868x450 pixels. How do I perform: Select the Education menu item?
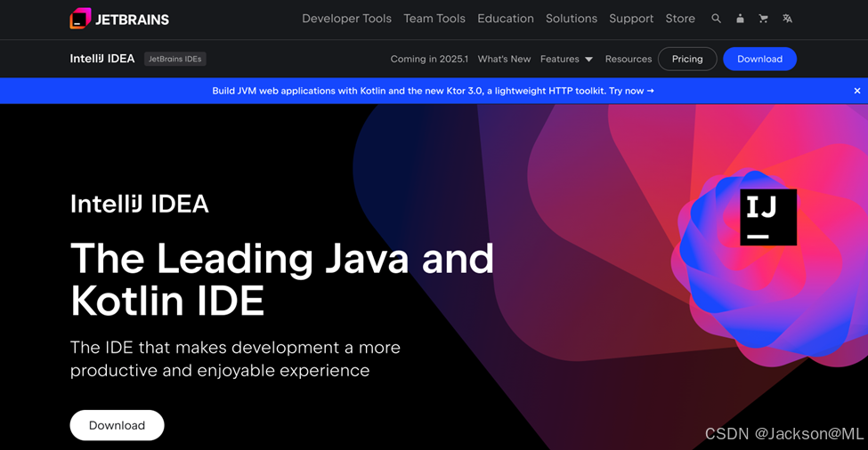[x=506, y=19]
